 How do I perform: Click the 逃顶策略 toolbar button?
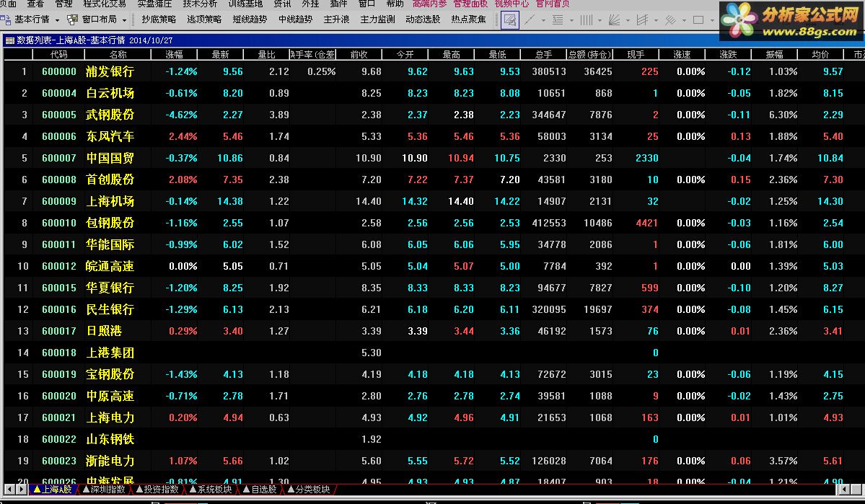(204, 19)
